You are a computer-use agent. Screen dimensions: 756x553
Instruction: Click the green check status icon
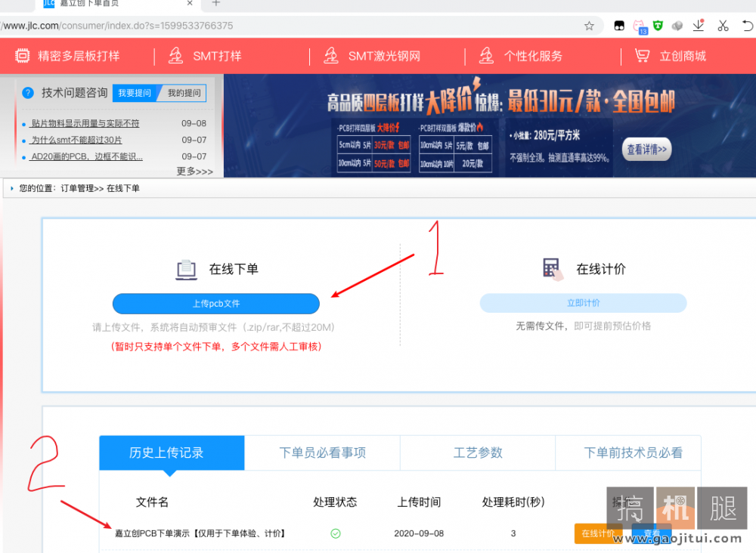point(336,533)
